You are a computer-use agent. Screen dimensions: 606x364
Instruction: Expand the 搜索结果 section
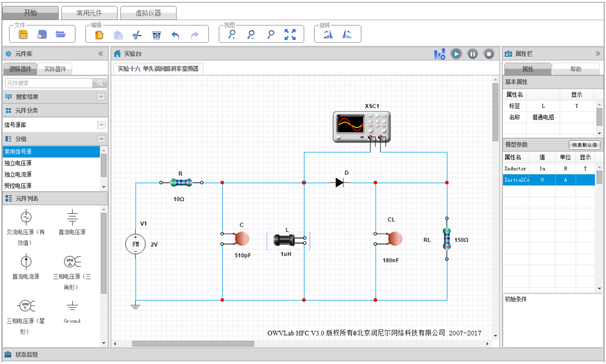coord(101,97)
